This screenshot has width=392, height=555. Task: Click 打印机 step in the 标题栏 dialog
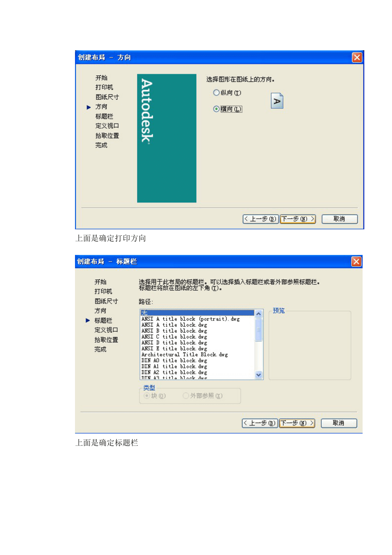click(104, 292)
